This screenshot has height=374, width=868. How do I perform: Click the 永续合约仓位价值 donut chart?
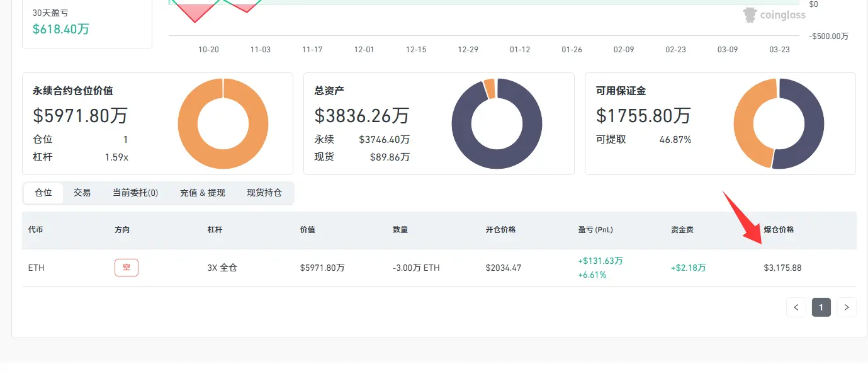[223, 123]
